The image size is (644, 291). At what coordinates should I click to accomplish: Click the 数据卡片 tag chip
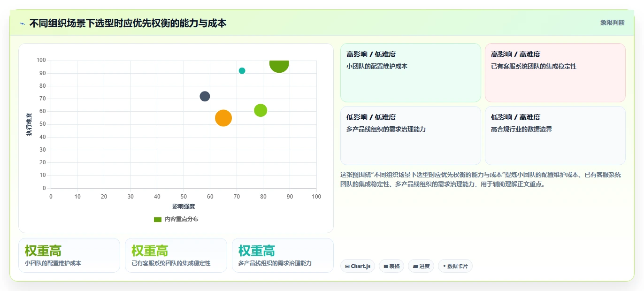tap(455, 266)
